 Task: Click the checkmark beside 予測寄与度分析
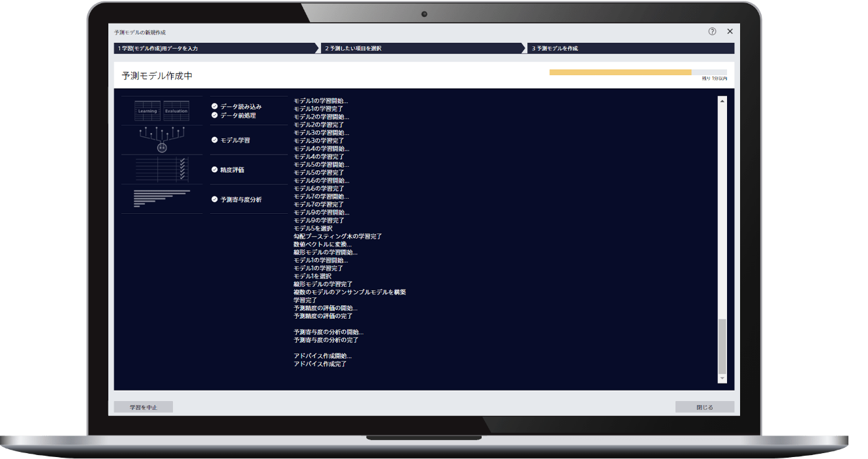[215, 200]
